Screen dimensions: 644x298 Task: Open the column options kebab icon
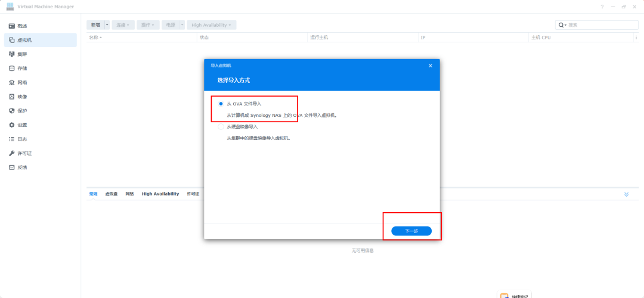pyautogui.click(x=636, y=38)
